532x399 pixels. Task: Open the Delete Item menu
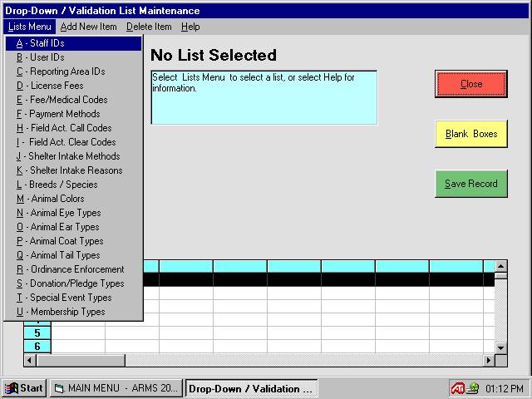click(149, 27)
